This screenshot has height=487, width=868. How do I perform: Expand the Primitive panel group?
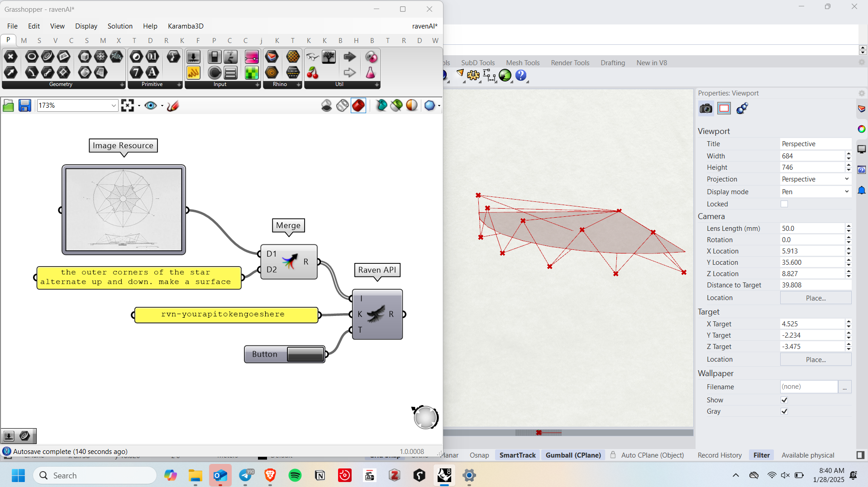[x=179, y=85]
